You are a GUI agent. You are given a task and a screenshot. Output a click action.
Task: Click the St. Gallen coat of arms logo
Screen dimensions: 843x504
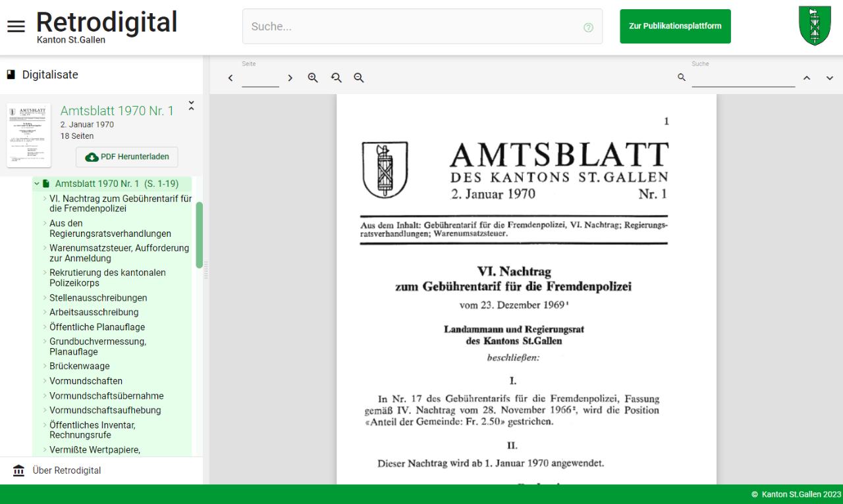click(815, 26)
